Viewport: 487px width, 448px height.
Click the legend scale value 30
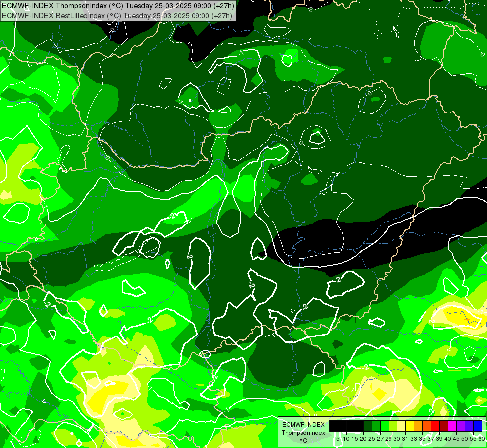tap(397, 439)
